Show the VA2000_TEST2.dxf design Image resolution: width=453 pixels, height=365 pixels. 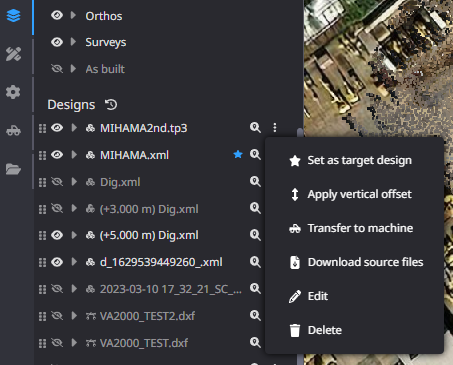tap(57, 316)
